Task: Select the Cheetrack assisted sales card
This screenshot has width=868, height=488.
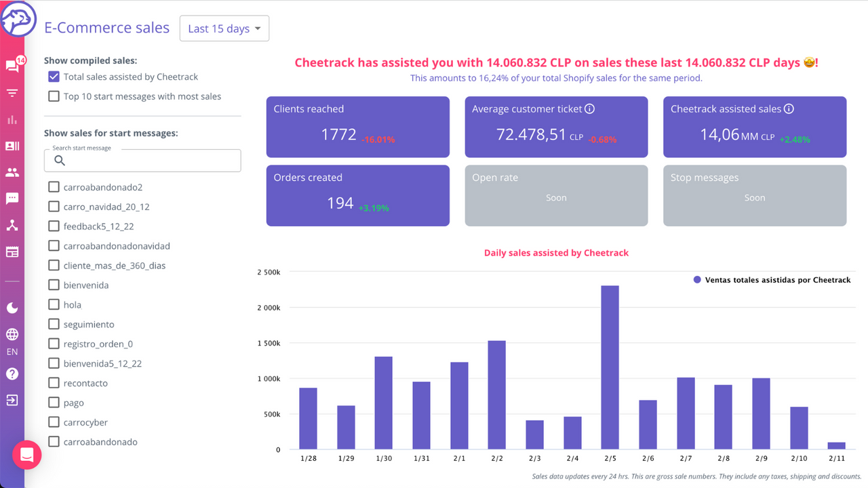Action: coord(755,127)
